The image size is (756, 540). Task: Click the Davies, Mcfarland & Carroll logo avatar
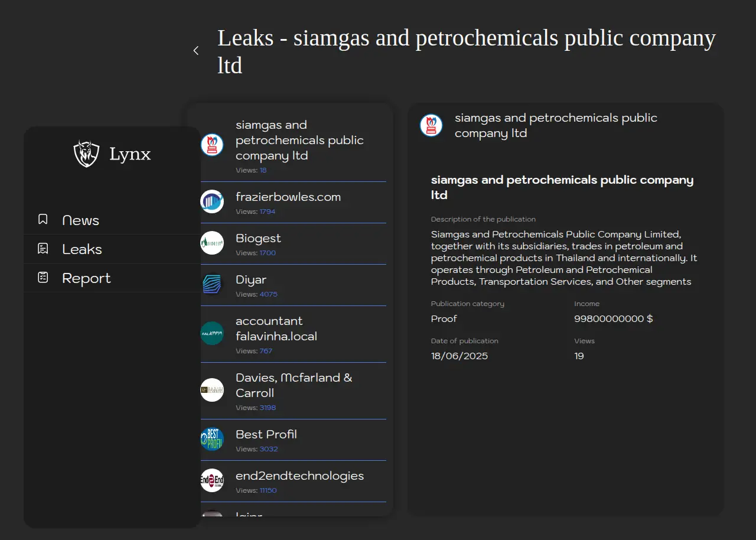coord(212,390)
